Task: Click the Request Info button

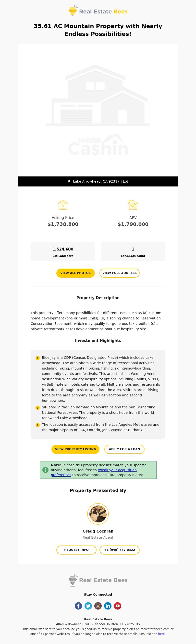Action: pos(76,550)
